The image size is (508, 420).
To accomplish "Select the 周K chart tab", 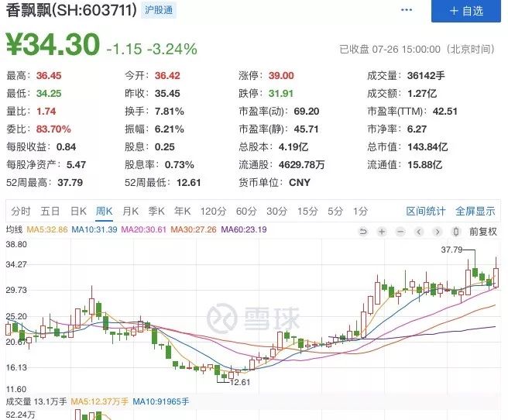I will click(104, 212).
